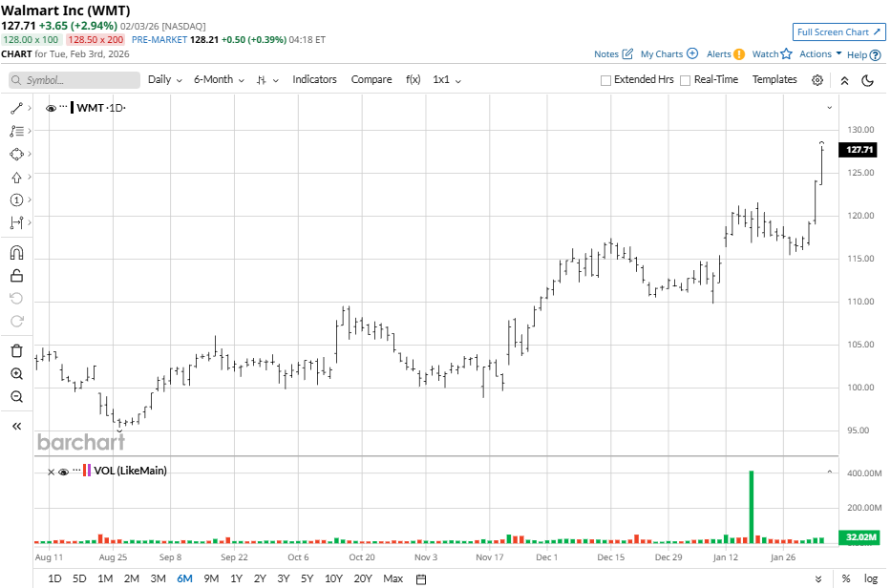Select the 9M time range
The width and height of the screenshot is (891, 588).
(211, 578)
